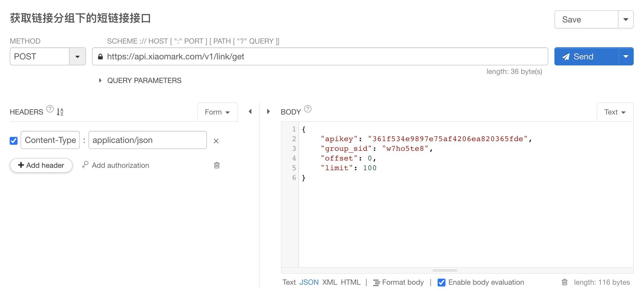The height and width of the screenshot is (298, 644).
Task: Open the Send options dropdown arrow
Action: pos(626,56)
